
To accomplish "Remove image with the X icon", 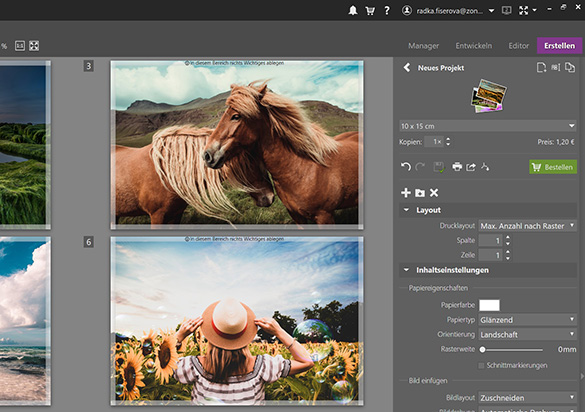I will 434,193.
